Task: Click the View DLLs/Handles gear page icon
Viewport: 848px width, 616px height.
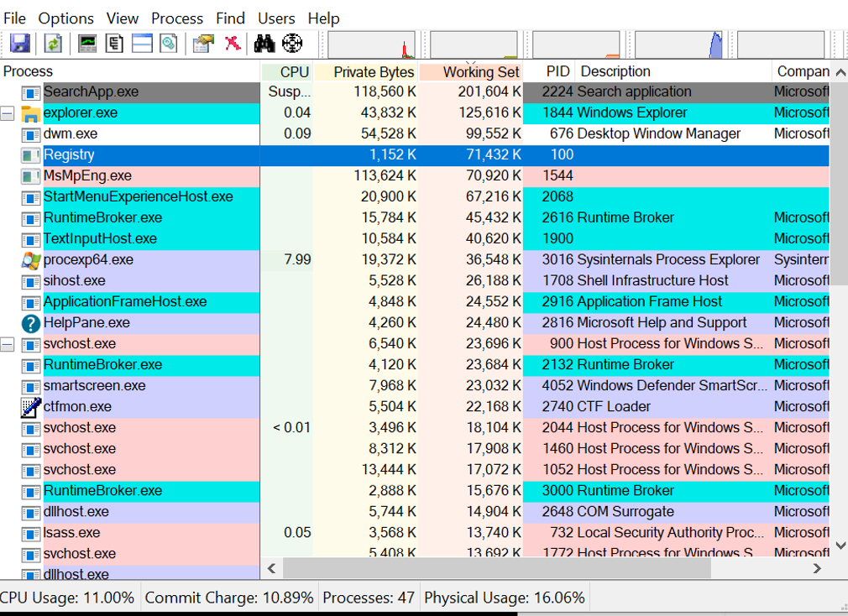Action: pos(169,44)
